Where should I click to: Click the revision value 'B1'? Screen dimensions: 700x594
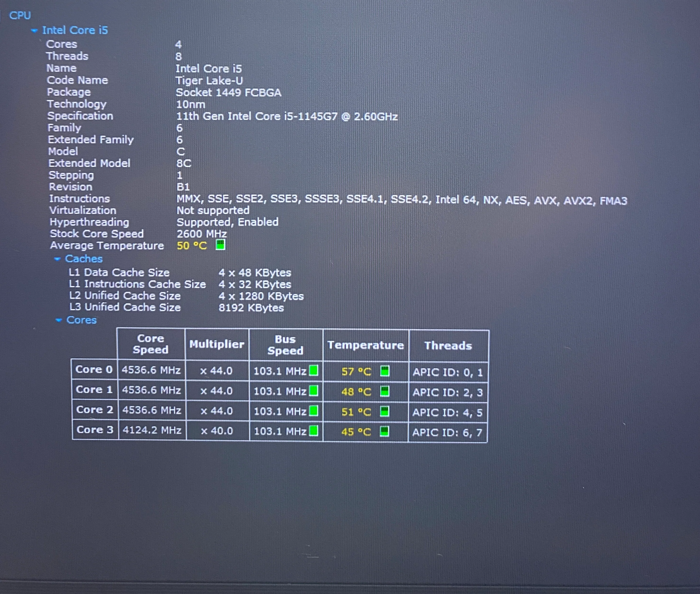pyautogui.click(x=183, y=187)
